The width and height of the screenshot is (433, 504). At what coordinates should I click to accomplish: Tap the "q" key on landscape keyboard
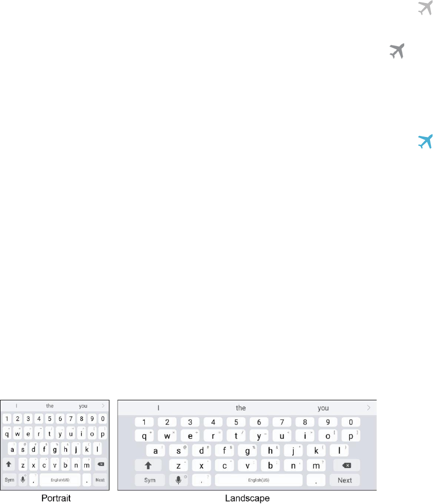pos(144,436)
